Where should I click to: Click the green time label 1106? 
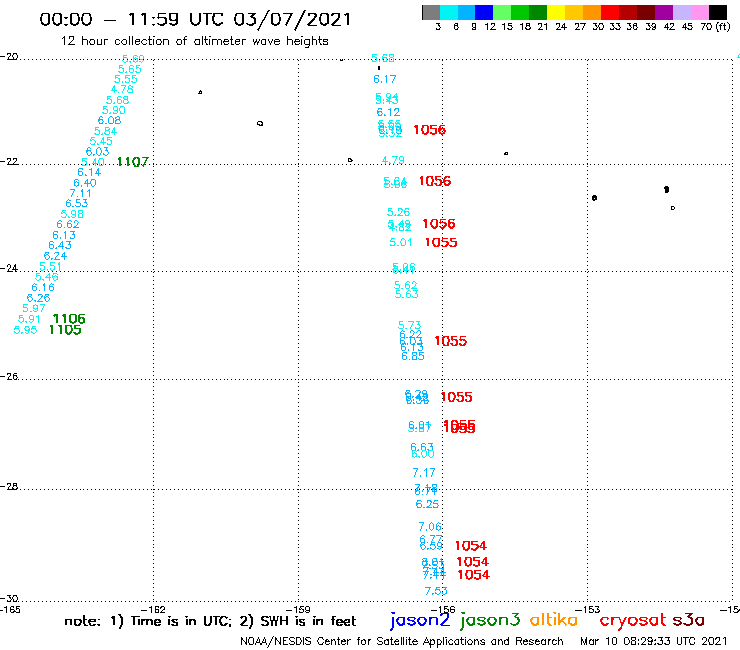click(x=69, y=319)
